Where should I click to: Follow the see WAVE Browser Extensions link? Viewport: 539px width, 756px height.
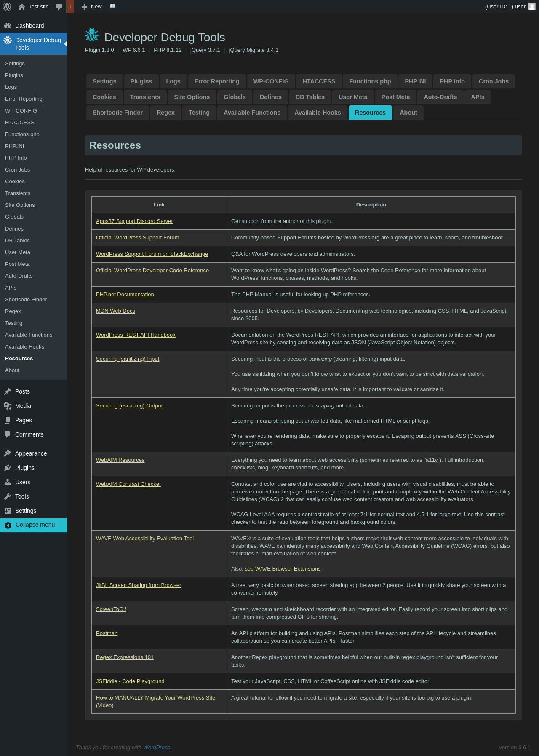(283, 569)
